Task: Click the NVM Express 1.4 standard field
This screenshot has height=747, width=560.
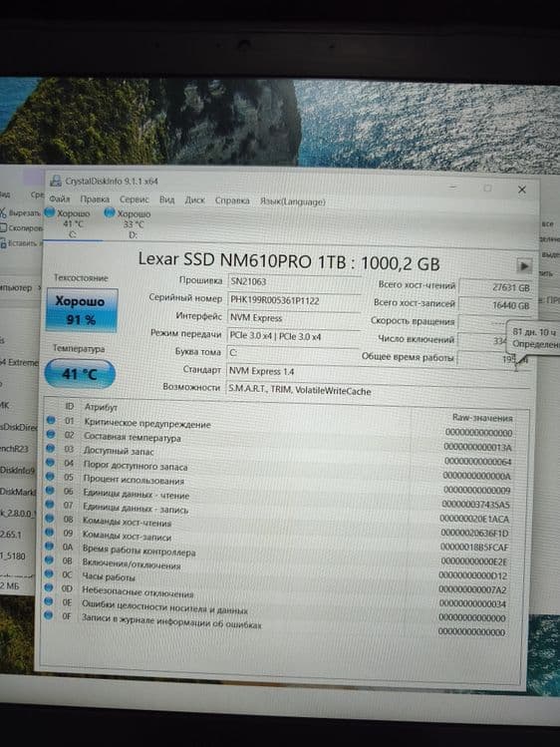Action: [379, 372]
